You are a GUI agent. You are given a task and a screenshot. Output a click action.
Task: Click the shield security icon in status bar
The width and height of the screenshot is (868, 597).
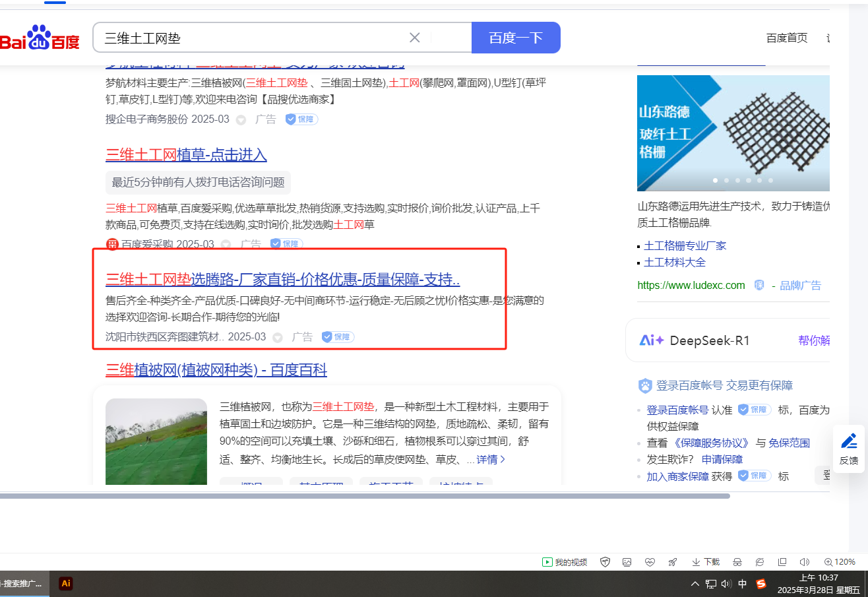pos(605,562)
